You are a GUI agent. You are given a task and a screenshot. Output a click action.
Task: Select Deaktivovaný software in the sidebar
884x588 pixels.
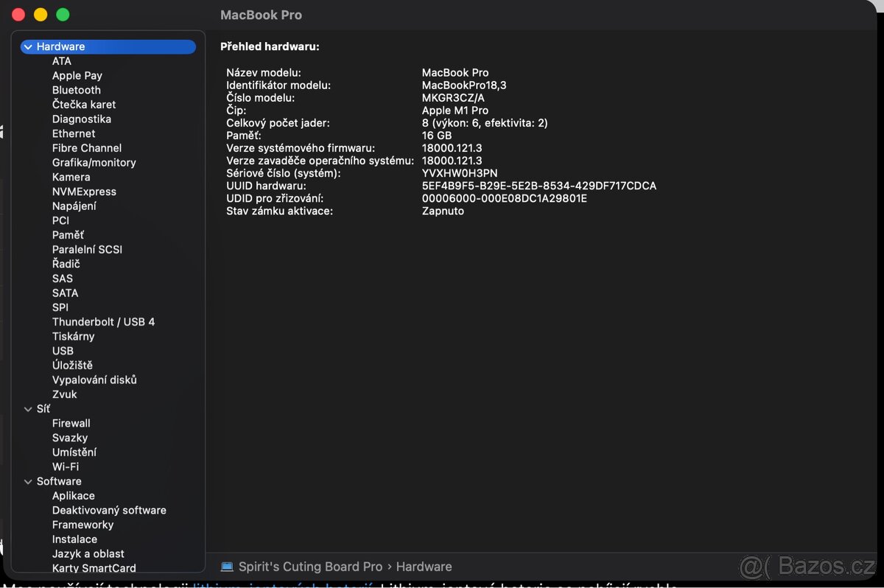click(109, 510)
